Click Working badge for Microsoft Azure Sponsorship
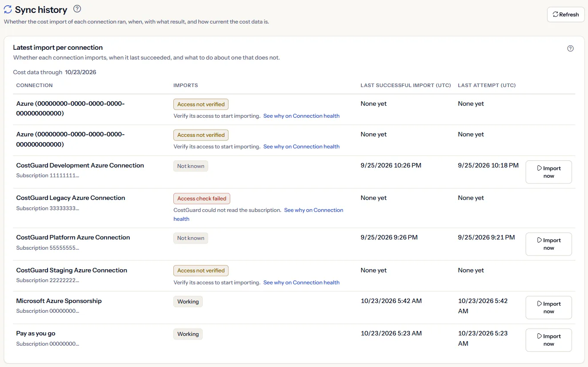The image size is (588, 367). coord(188,302)
